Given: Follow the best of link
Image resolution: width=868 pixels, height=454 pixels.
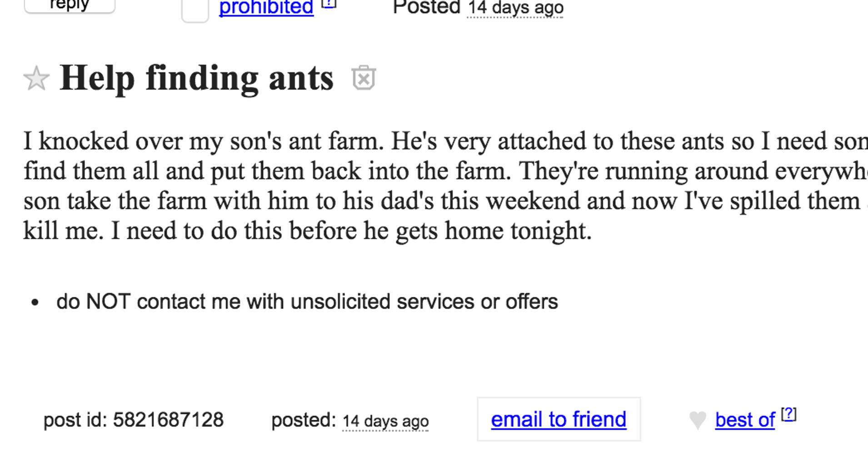Looking at the screenshot, I should [x=745, y=420].
